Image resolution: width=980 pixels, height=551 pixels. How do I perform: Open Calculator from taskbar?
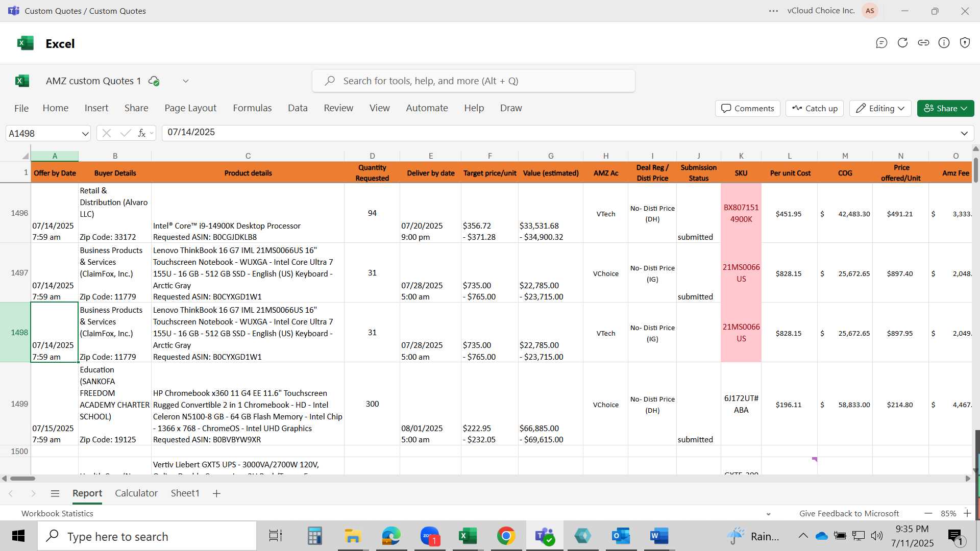(x=314, y=536)
